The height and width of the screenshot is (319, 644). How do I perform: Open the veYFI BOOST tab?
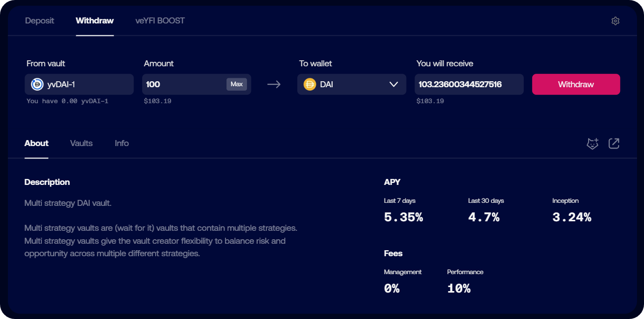(x=160, y=21)
